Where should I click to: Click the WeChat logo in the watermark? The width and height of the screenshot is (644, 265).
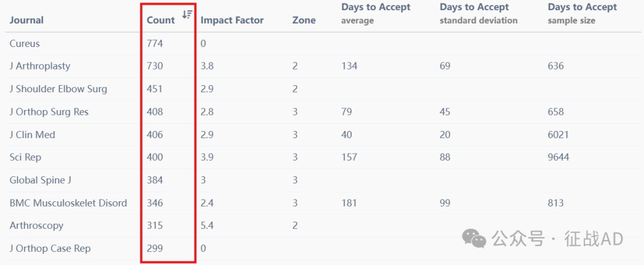[475, 239]
